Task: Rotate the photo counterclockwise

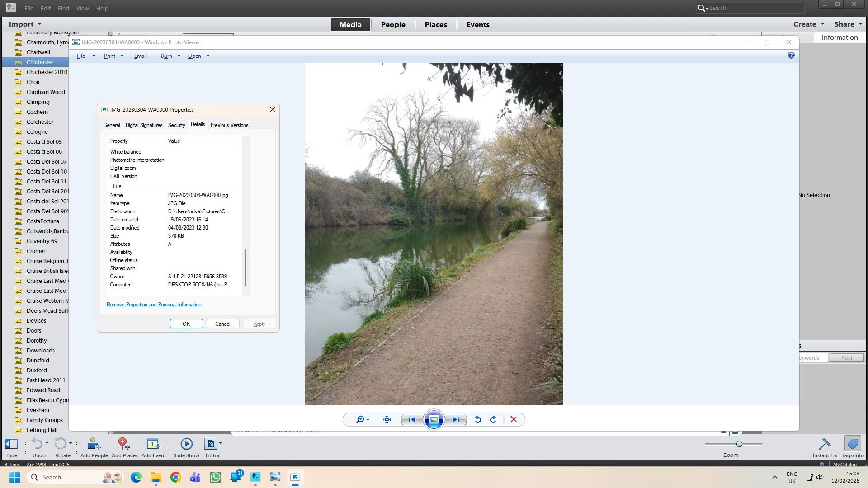Action: coord(478,420)
